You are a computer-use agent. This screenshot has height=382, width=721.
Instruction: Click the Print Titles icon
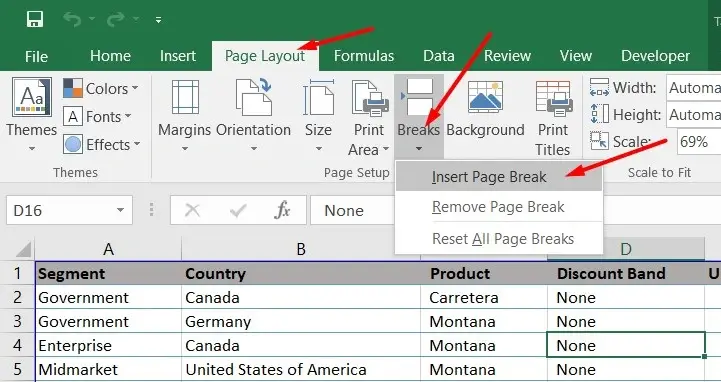point(553,97)
